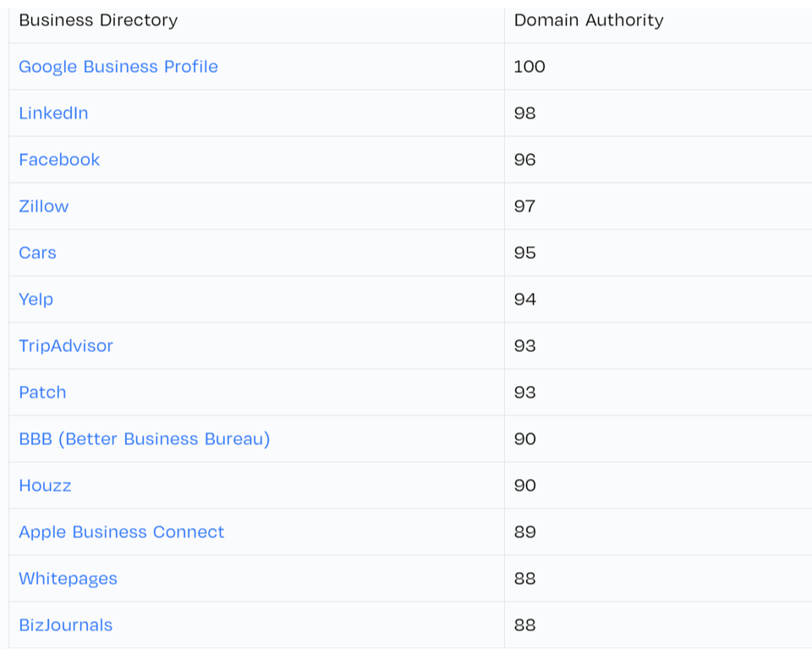Select the Domain Authority column header
This screenshot has width=812, height=649.
coord(589,20)
